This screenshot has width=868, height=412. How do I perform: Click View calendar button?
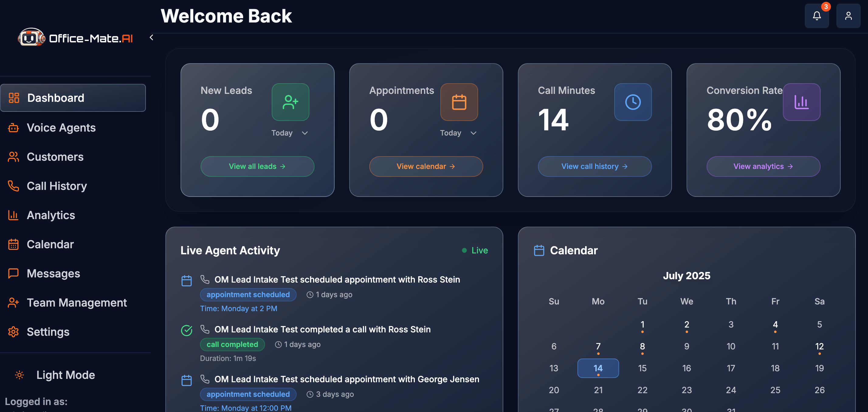pyautogui.click(x=426, y=167)
